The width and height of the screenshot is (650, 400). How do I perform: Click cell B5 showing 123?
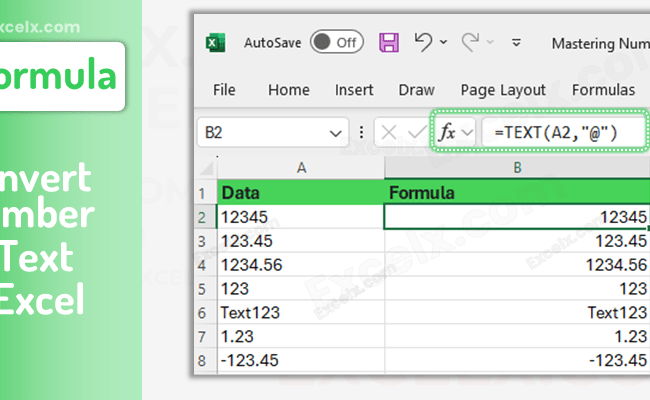(x=517, y=289)
